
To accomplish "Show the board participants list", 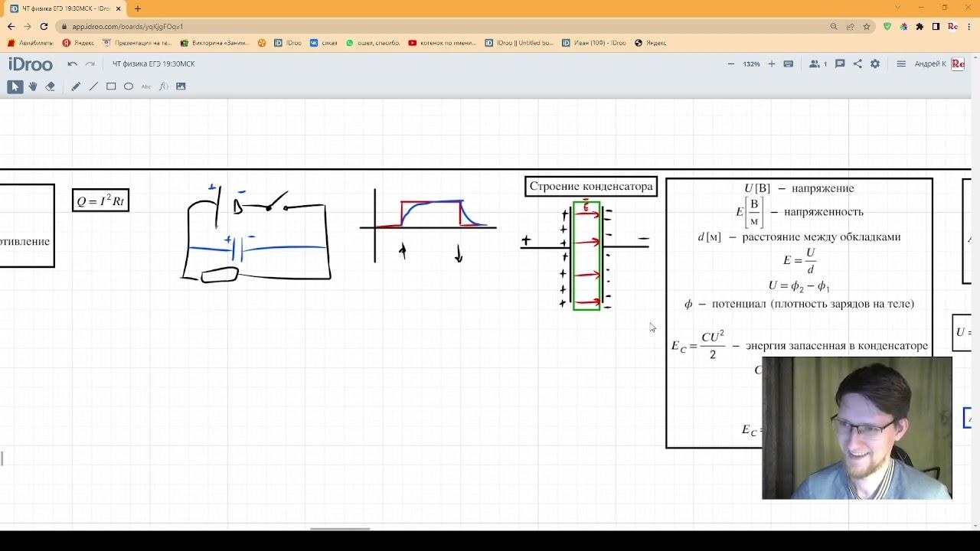I will click(x=818, y=64).
